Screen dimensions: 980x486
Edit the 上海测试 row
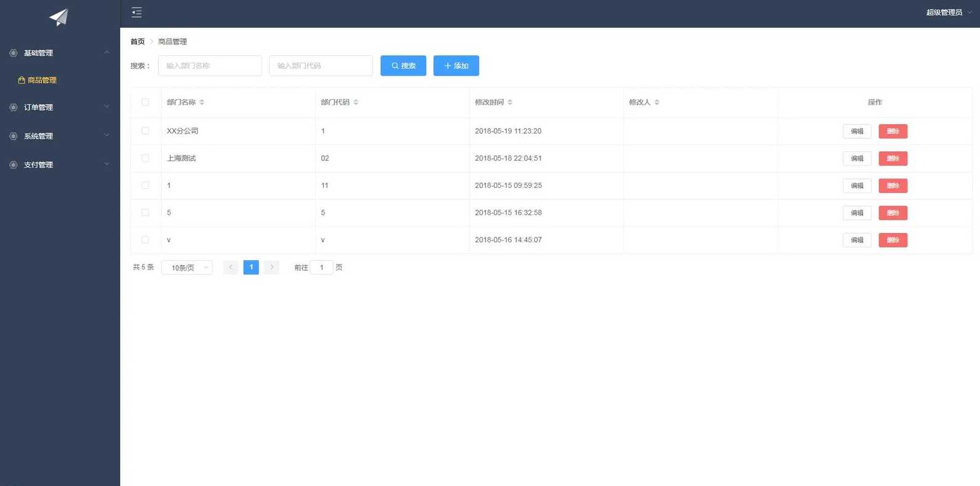(857, 158)
